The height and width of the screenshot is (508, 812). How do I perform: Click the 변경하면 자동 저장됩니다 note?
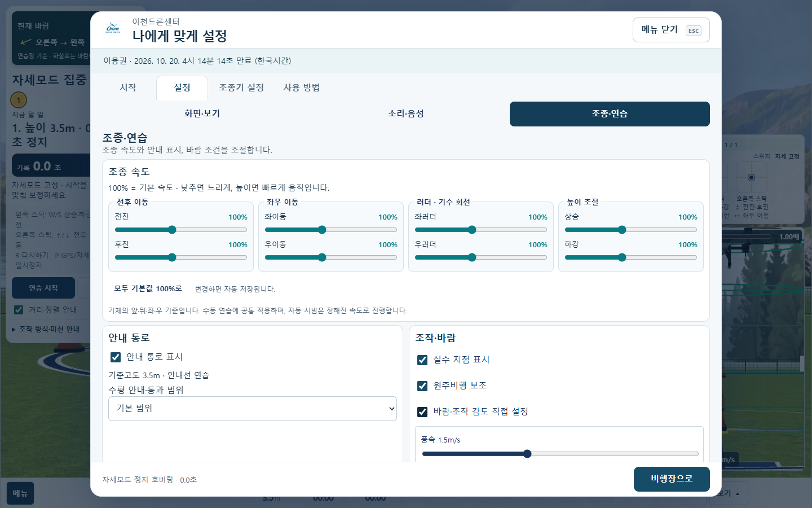coord(235,289)
